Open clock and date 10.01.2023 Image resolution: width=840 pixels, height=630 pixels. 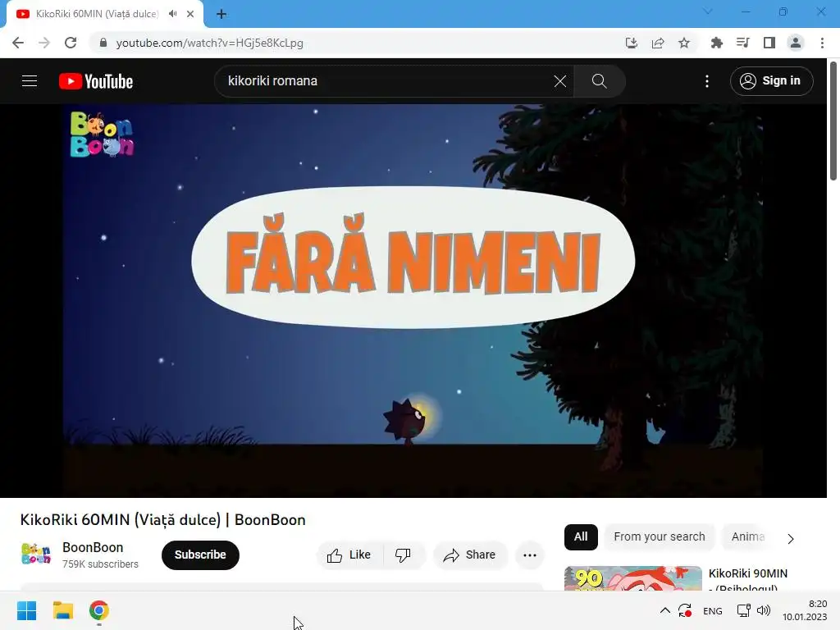[805, 610]
